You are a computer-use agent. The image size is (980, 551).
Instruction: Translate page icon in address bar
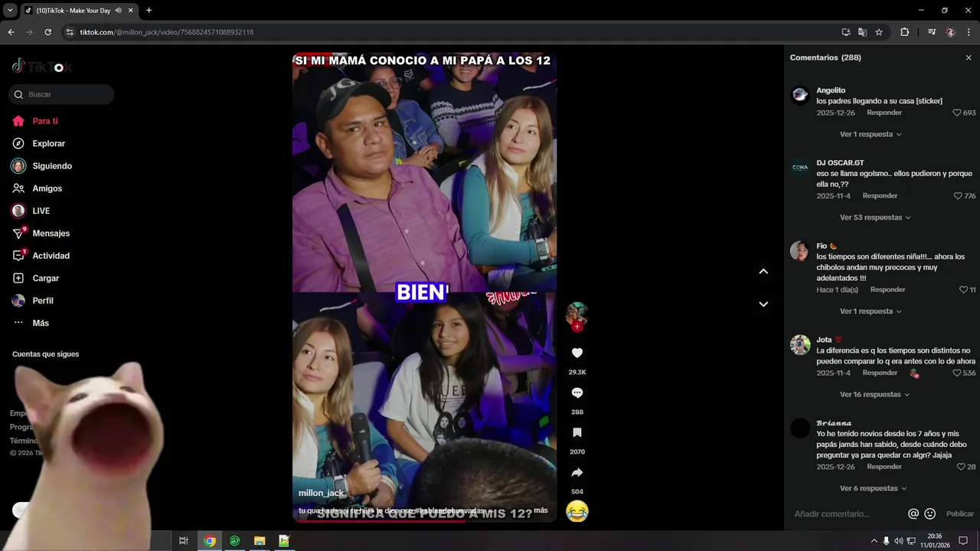click(x=862, y=32)
